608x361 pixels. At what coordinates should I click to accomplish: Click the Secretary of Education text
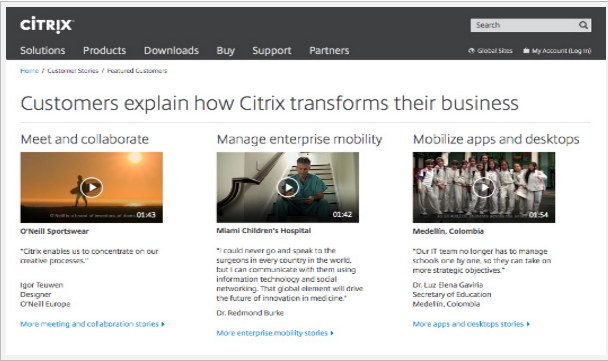(452, 294)
